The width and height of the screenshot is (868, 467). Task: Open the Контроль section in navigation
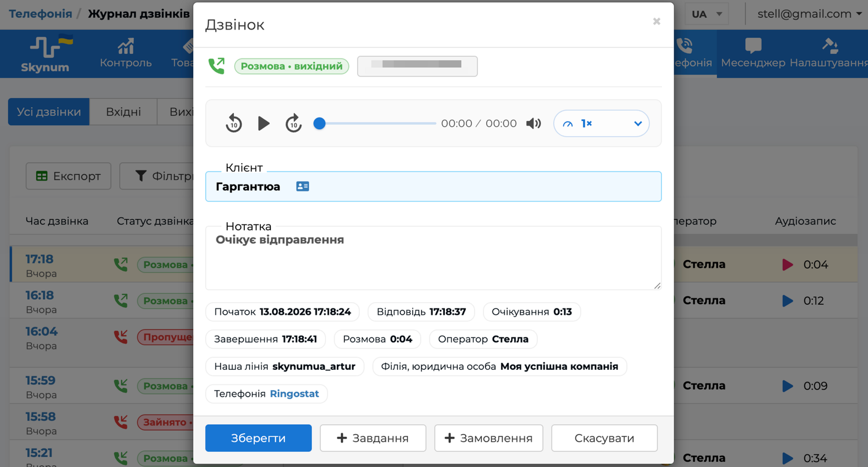(126, 54)
